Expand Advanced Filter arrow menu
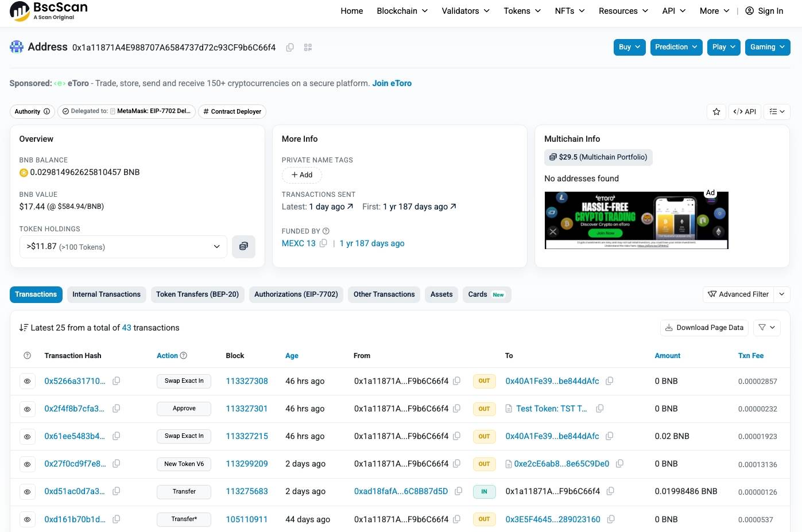The image size is (802, 532). pos(782,294)
